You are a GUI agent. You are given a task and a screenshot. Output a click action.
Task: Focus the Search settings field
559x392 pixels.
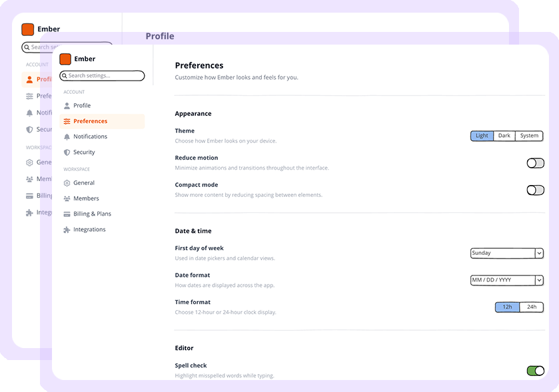coord(102,76)
